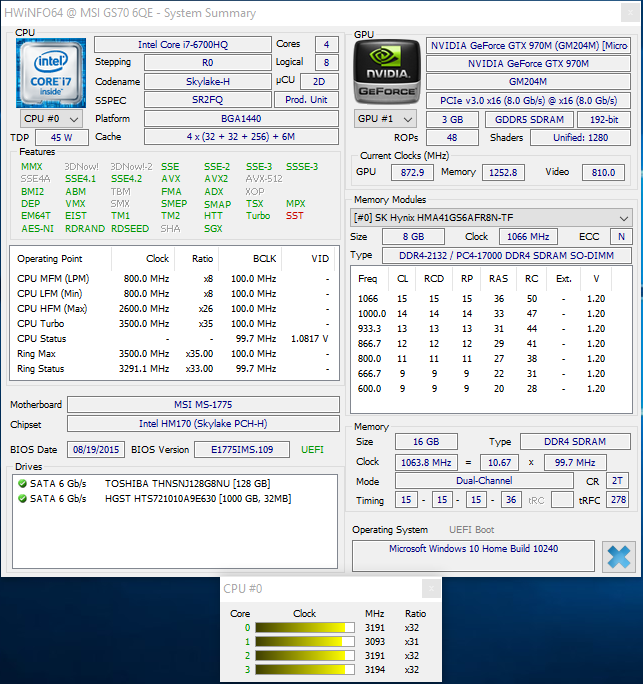The height and width of the screenshot is (684, 643).
Task: Click the Windows 10 Home Build field
Action: [473, 555]
